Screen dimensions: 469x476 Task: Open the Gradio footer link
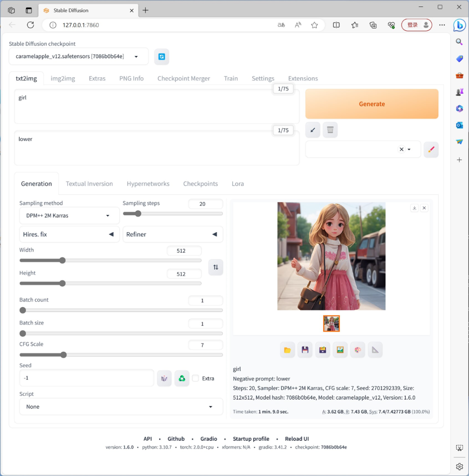(209, 439)
